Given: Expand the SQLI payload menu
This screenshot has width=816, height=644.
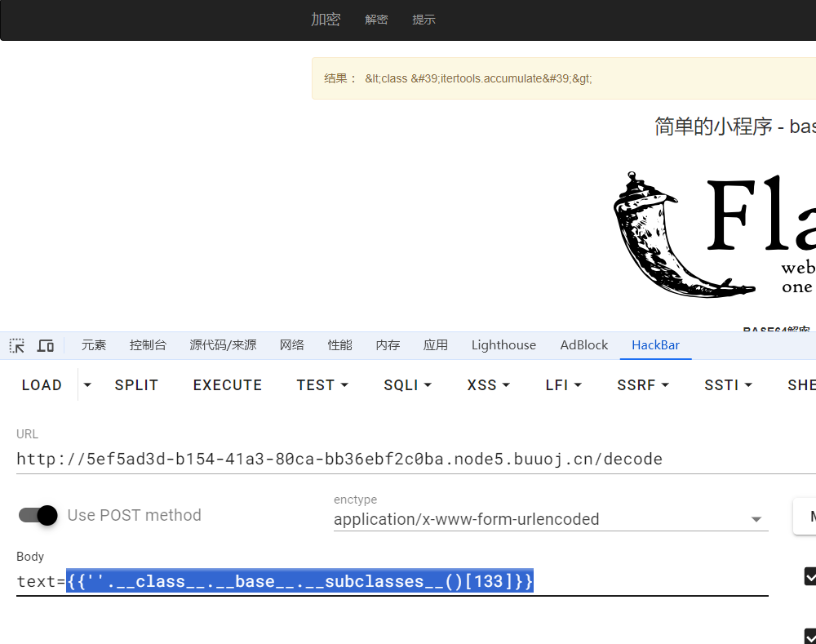Looking at the screenshot, I should [x=407, y=385].
